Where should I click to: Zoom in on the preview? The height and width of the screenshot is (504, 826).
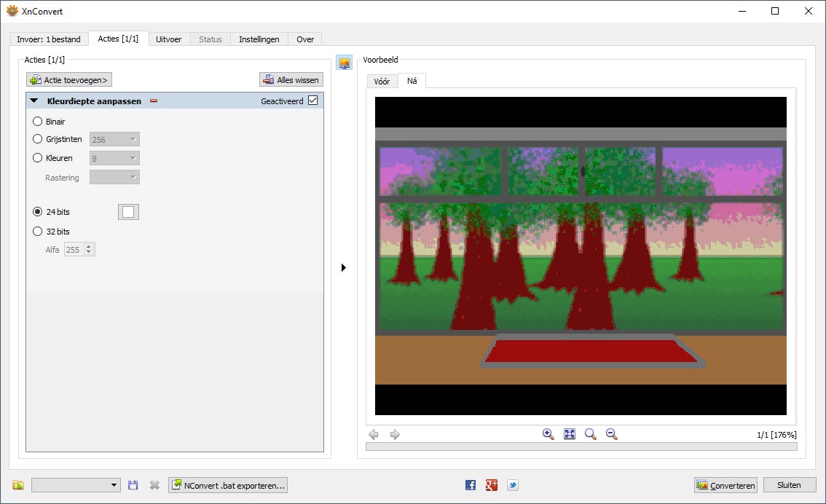tap(548, 434)
